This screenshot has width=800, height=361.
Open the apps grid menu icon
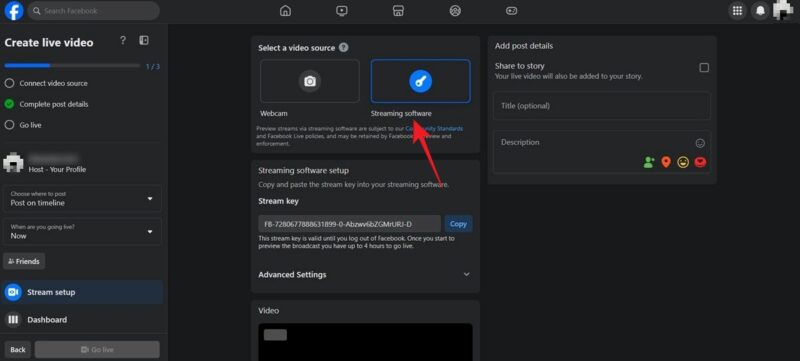[x=737, y=11]
